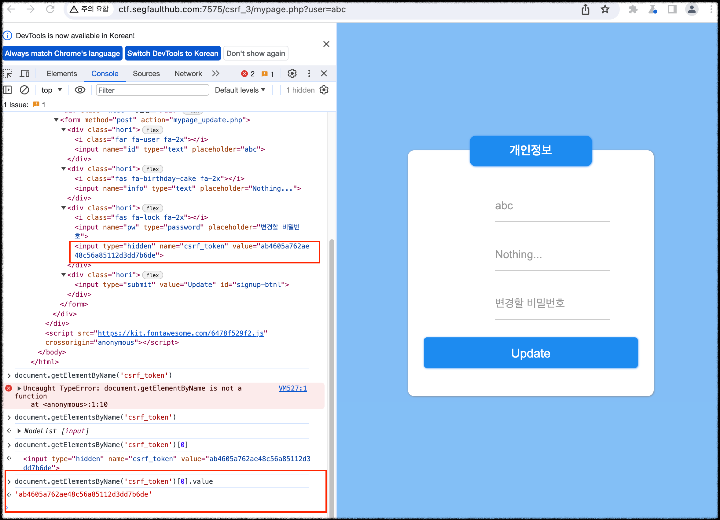Close the DevTools panel

click(x=324, y=73)
